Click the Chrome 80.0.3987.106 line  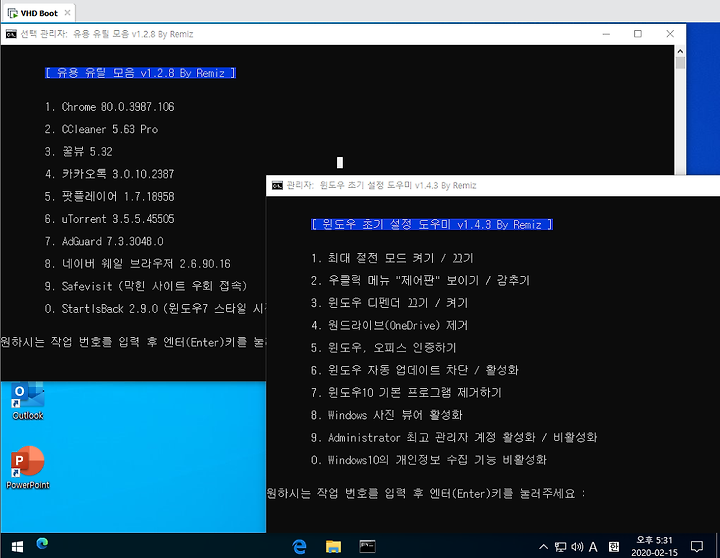pos(109,107)
